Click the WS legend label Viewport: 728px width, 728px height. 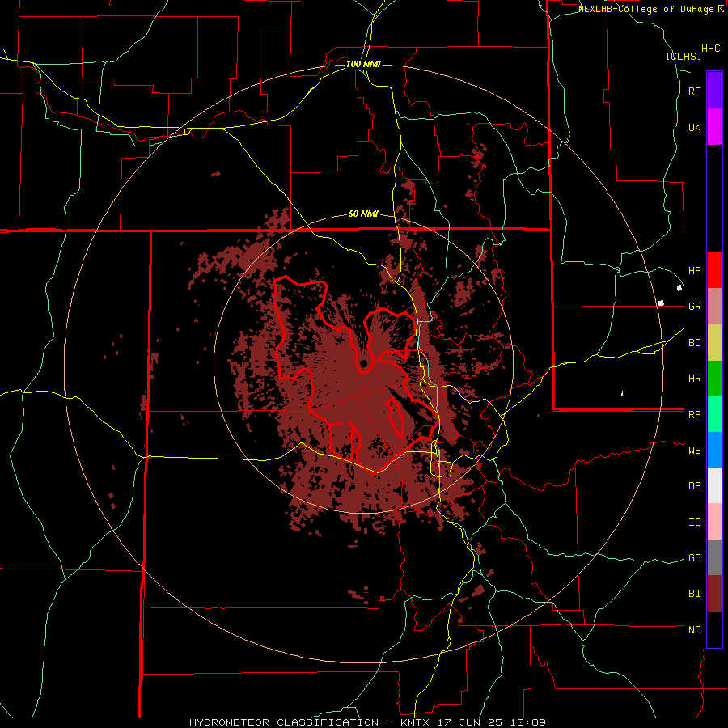(x=695, y=451)
